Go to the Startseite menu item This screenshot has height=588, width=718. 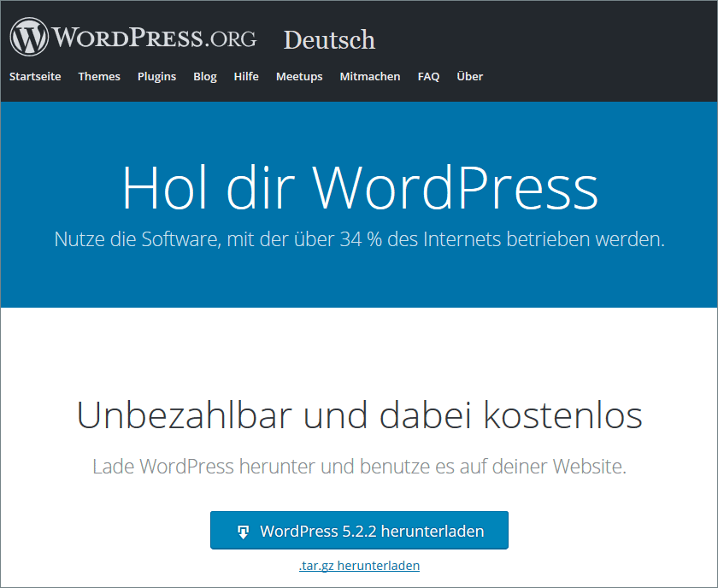(35, 76)
